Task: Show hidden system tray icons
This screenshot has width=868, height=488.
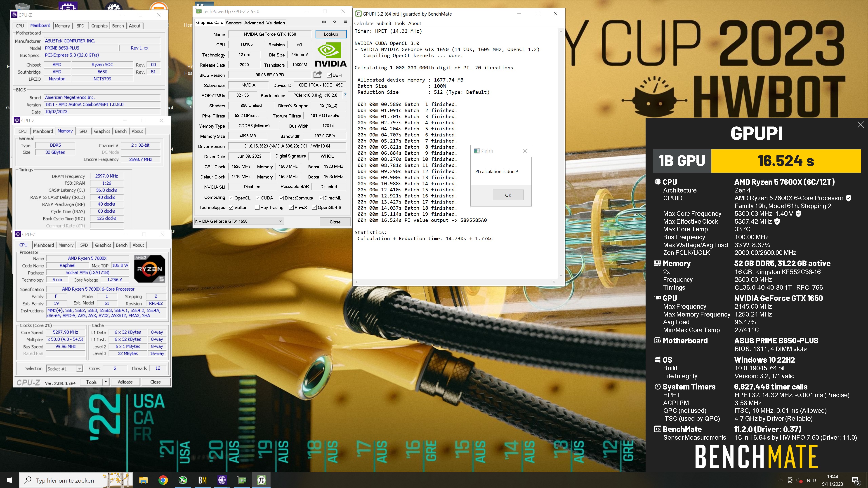Action: pos(780,480)
